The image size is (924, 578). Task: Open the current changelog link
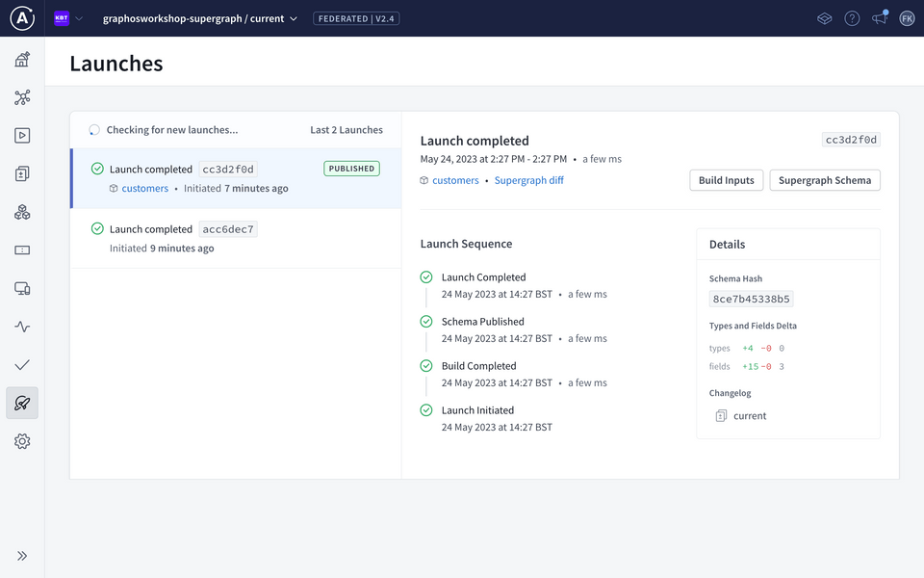tap(750, 416)
